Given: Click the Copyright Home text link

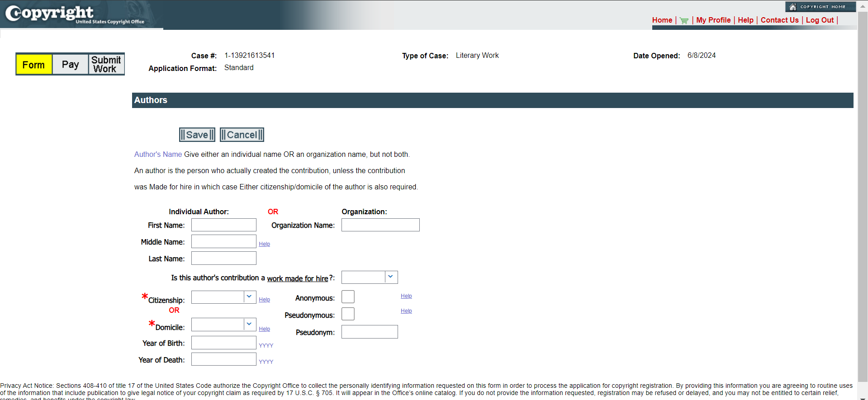Looking at the screenshot, I should (x=823, y=7).
